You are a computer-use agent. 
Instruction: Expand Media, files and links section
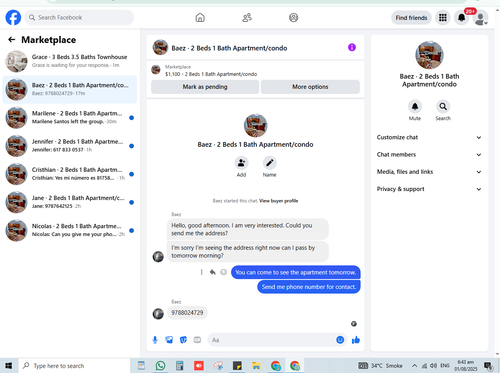coord(429,172)
